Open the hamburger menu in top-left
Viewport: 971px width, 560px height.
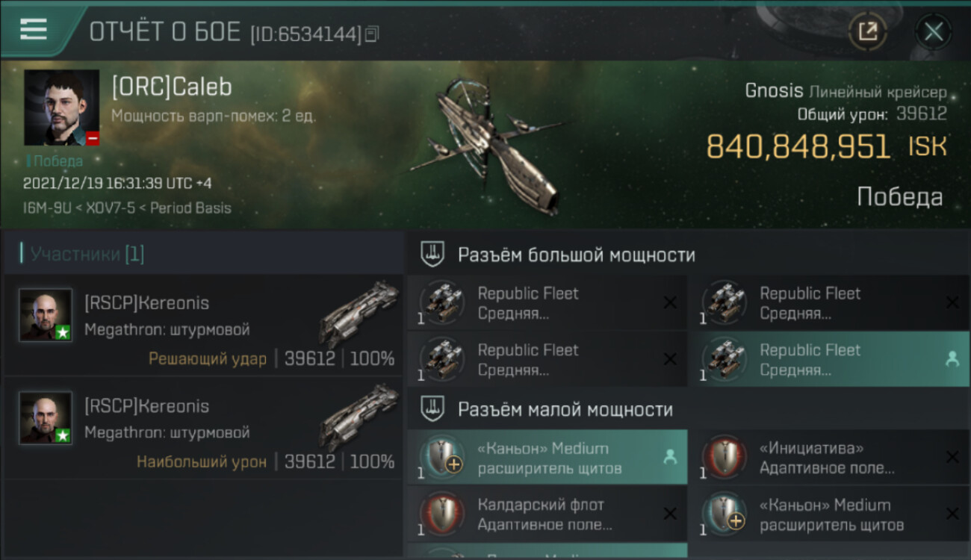click(34, 29)
